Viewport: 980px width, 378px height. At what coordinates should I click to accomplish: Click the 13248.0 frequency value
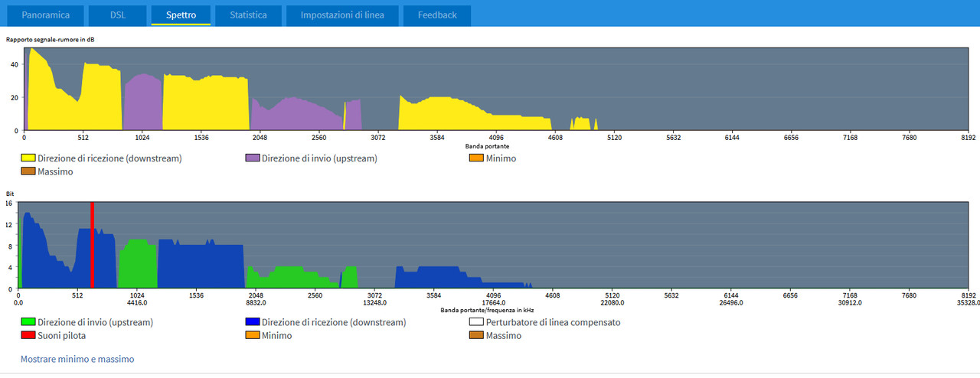(x=375, y=302)
